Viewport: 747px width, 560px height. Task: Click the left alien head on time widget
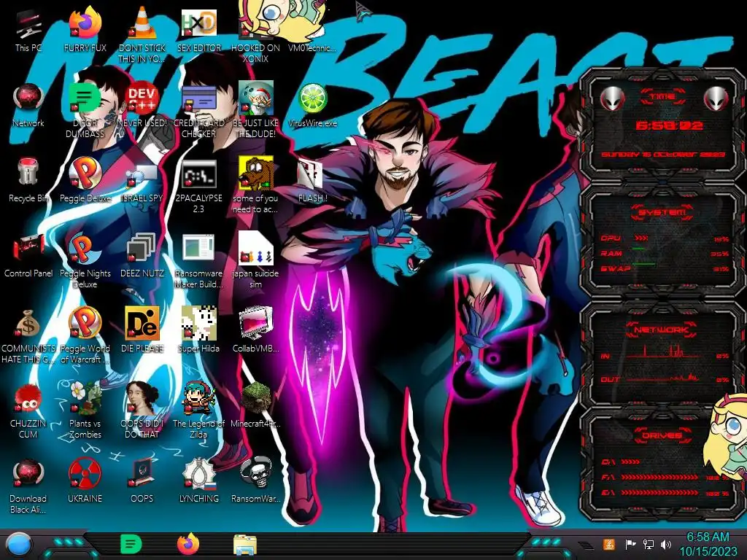(612, 98)
